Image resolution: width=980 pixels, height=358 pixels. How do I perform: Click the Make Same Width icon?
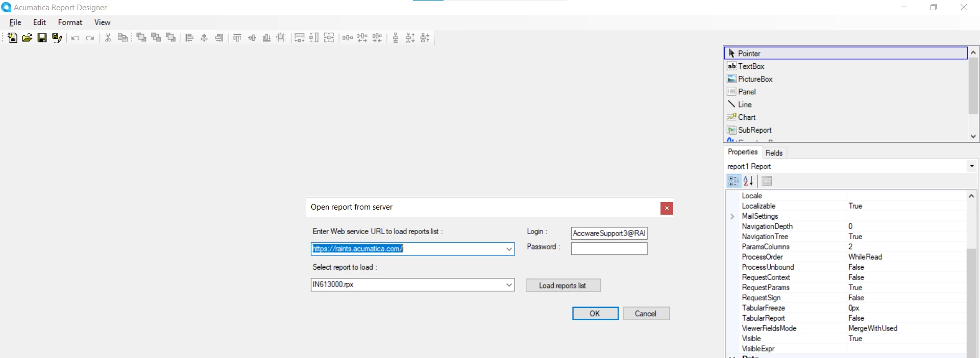click(x=300, y=38)
